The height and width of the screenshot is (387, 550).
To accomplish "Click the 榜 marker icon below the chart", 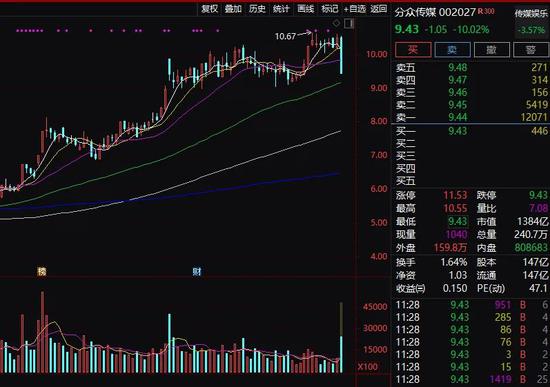I will (x=42, y=271).
